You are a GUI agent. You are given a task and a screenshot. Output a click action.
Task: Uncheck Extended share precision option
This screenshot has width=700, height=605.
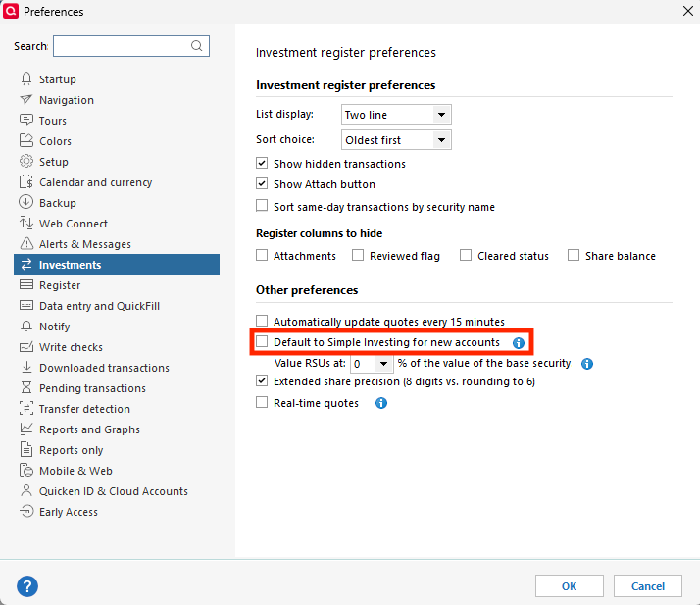pyautogui.click(x=262, y=380)
